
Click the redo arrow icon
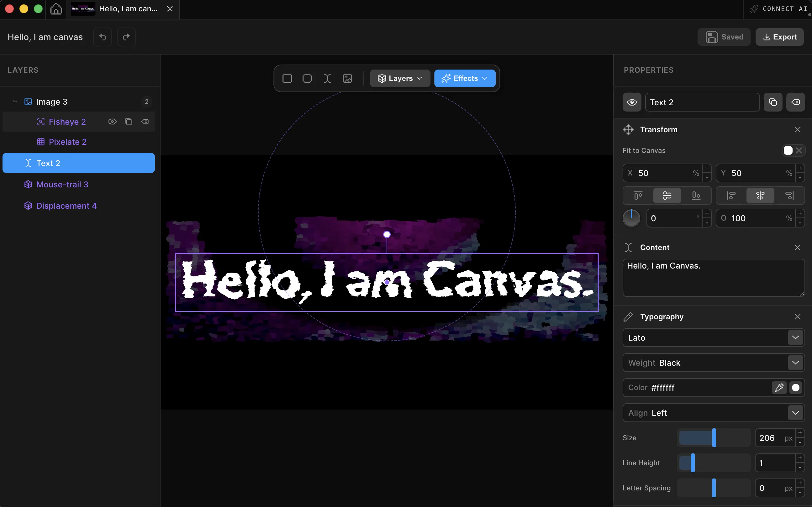(126, 37)
